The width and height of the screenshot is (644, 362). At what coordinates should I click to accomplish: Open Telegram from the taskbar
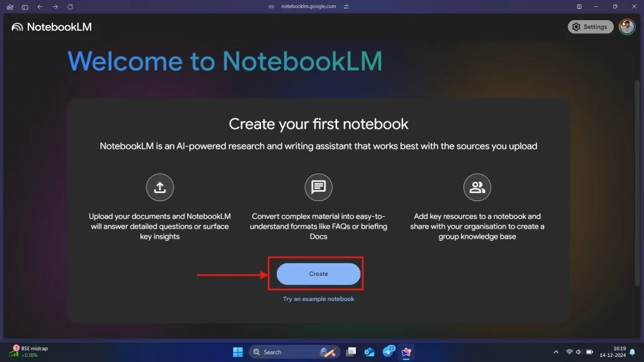click(388, 352)
